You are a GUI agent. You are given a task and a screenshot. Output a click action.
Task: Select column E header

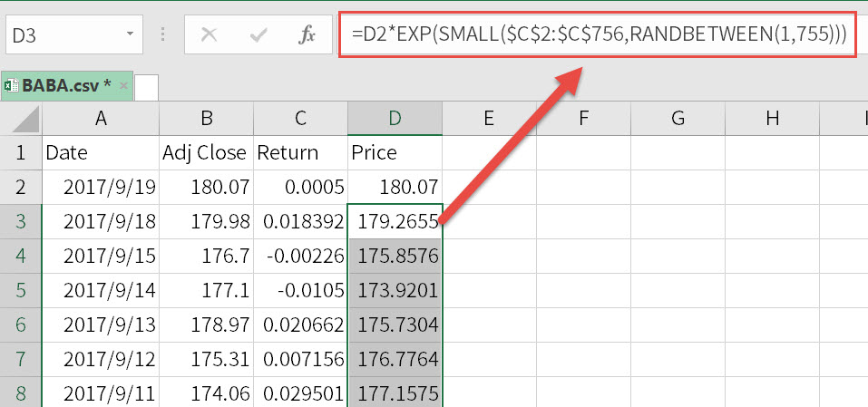click(x=489, y=119)
